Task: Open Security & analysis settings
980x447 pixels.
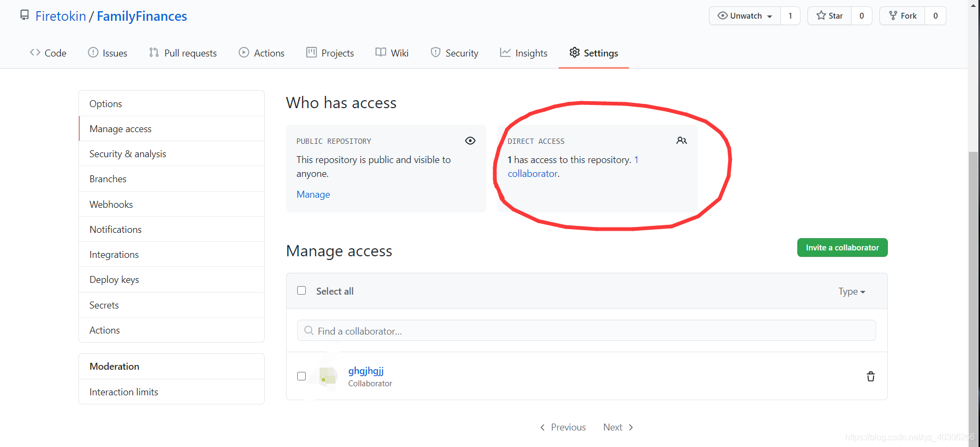Action: point(171,153)
